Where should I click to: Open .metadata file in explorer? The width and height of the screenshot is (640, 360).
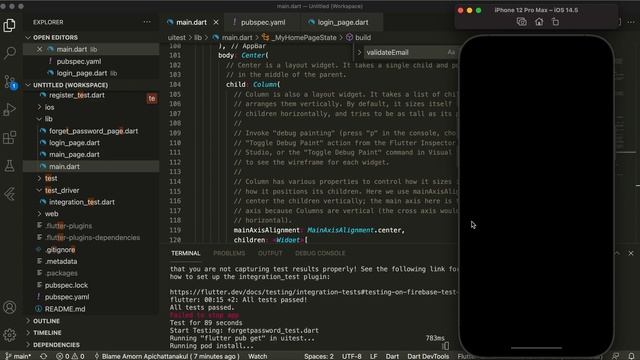pos(61,262)
